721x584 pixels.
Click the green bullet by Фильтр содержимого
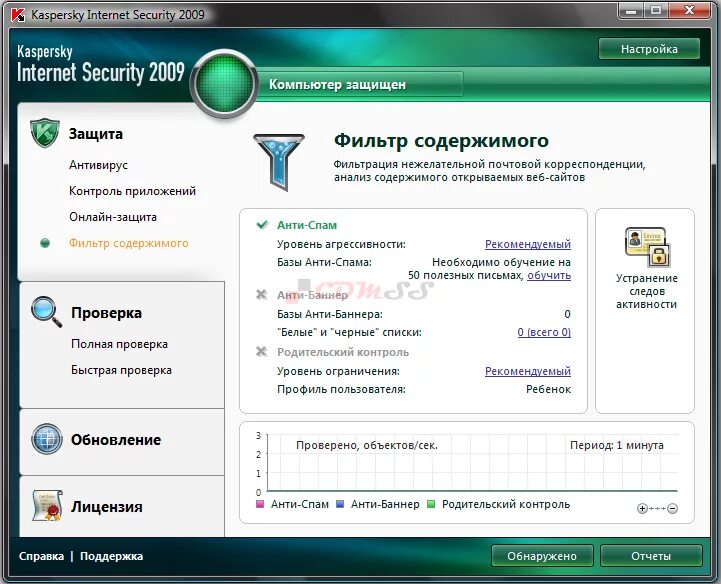tap(45, 243)
